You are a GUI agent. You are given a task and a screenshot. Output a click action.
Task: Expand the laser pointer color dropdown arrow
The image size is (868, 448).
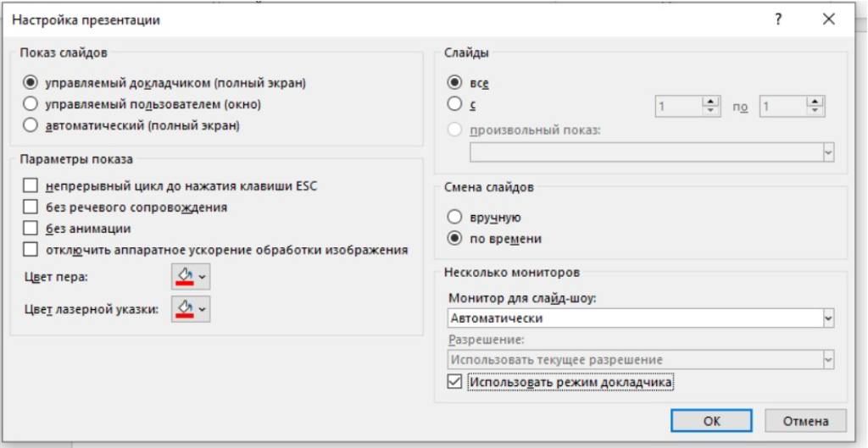(203, 309)
